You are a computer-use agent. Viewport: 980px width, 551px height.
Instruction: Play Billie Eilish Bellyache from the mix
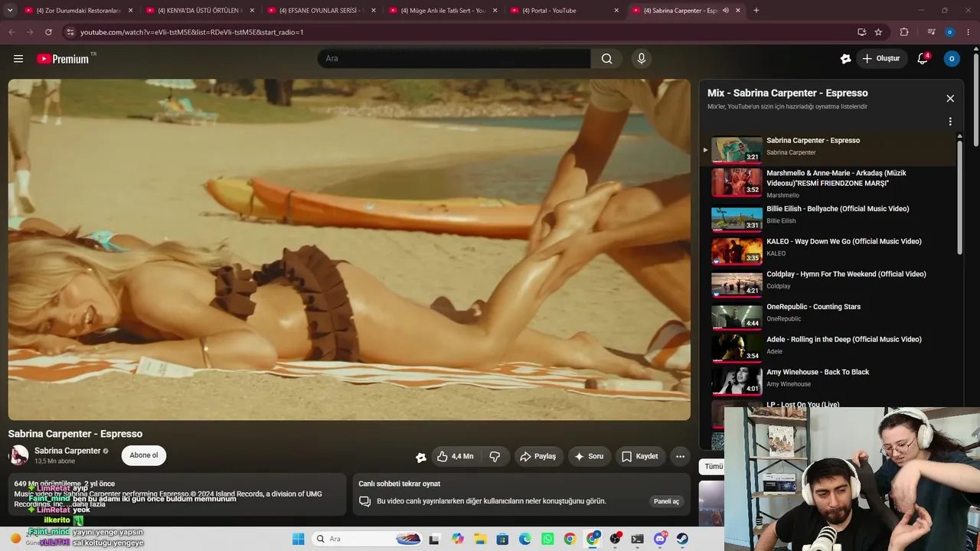point(737,218)
